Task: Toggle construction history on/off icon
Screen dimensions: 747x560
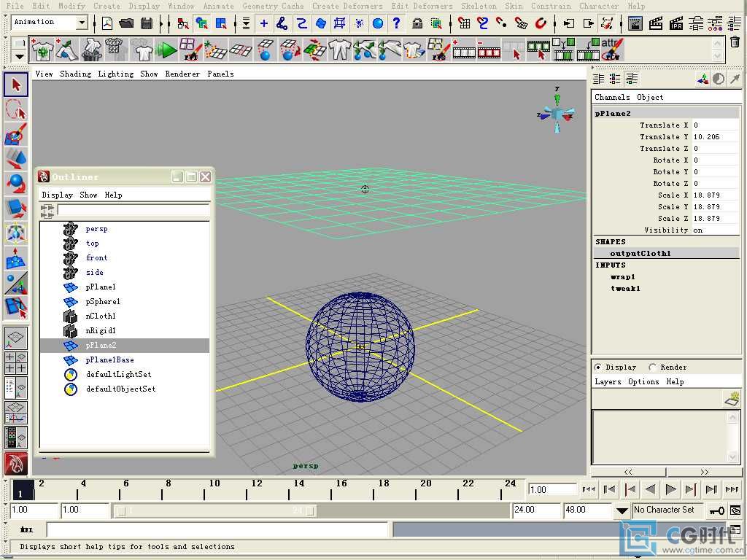Action: click(x=606, y=23)
